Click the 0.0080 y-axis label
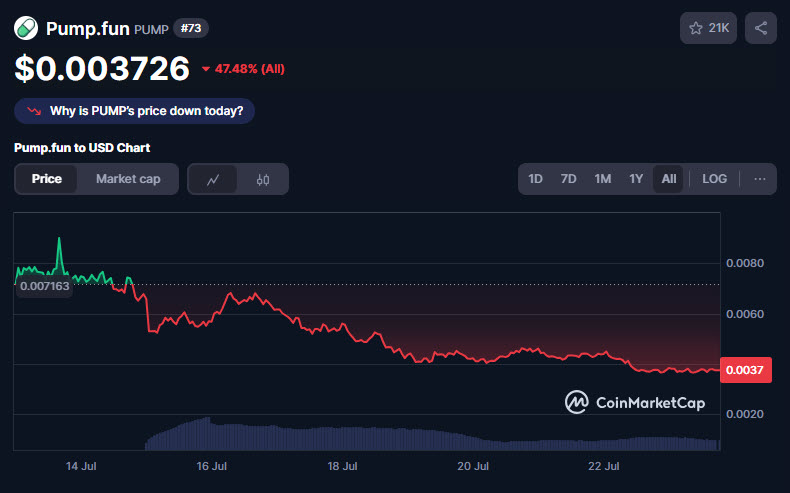Image resolution: width=790 pixels, height=493 pixels. (745, 263)
